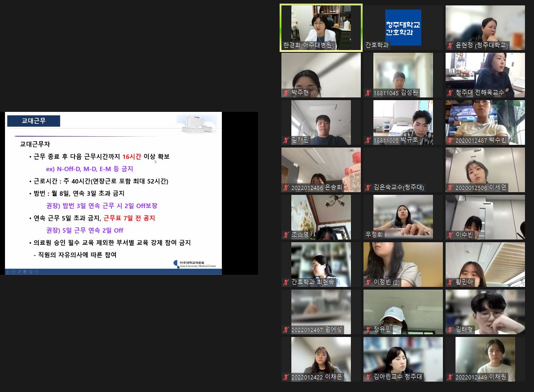Select the 2022012449 이채원 video tile
The image size is (534, 392).
[x=485, y=359]
